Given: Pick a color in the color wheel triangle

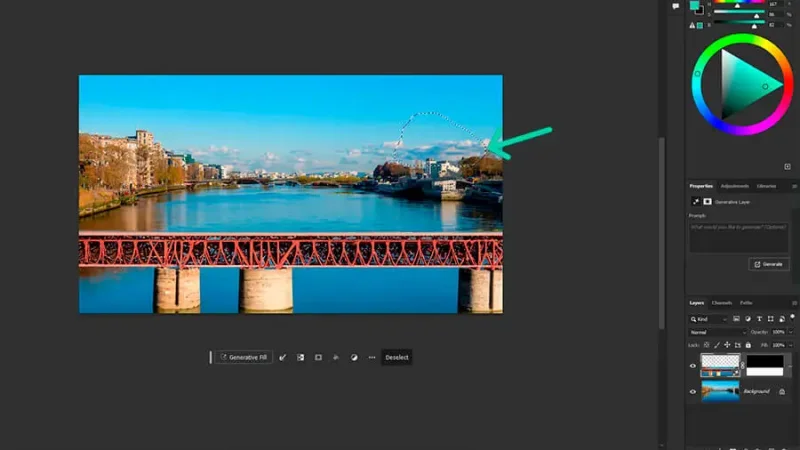Looking at the screenshot, I should (745, 84).
